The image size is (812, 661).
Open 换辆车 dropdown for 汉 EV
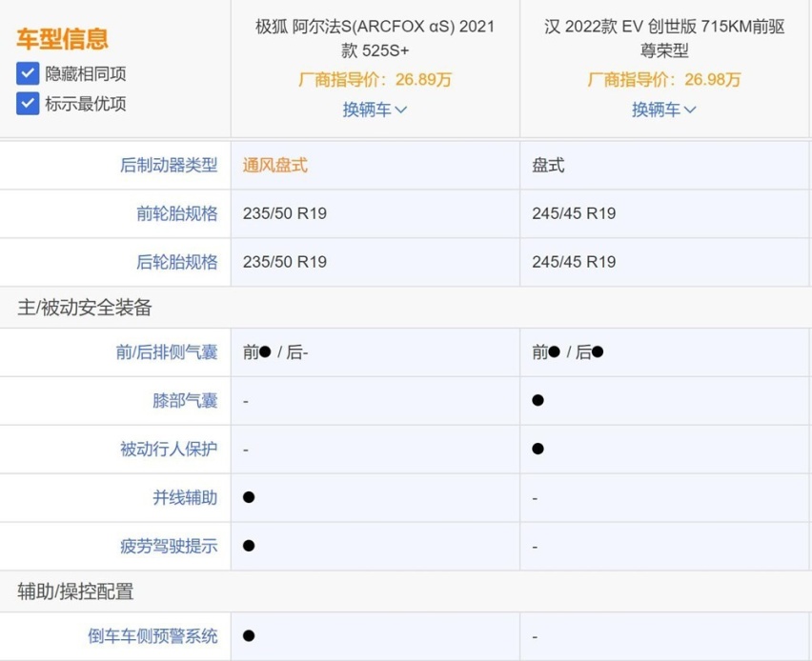tap(664, 110)
